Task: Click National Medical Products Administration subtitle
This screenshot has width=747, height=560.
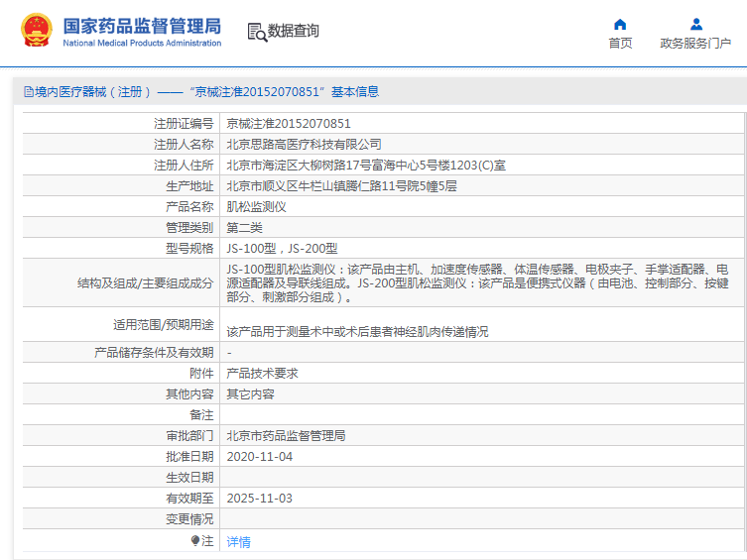Action: coord(142,43)
